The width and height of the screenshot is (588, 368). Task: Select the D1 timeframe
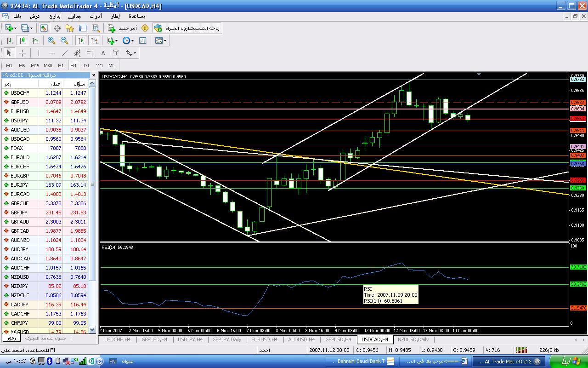[x=86, y=65]
